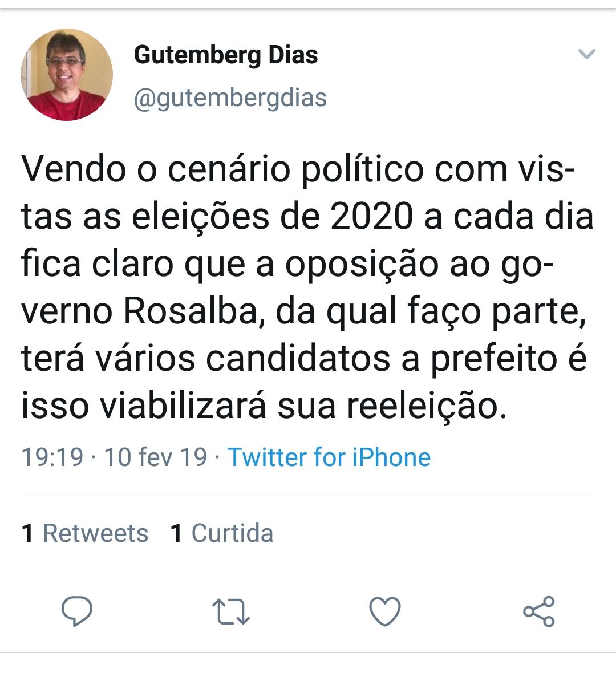The height and width of the screenshot is (673, 616).
Task: Reply to the tweet with speech bubble icon
Action: point(76,611)
